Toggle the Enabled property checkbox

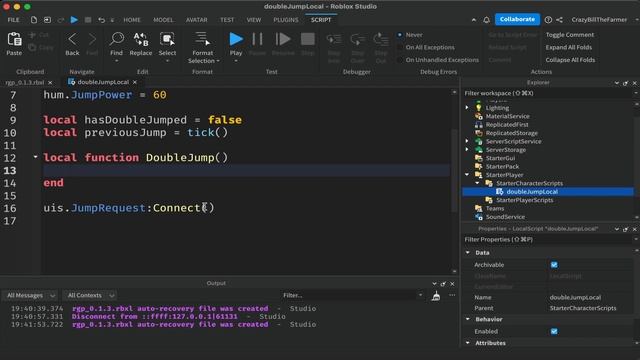(x=554, y=331)
